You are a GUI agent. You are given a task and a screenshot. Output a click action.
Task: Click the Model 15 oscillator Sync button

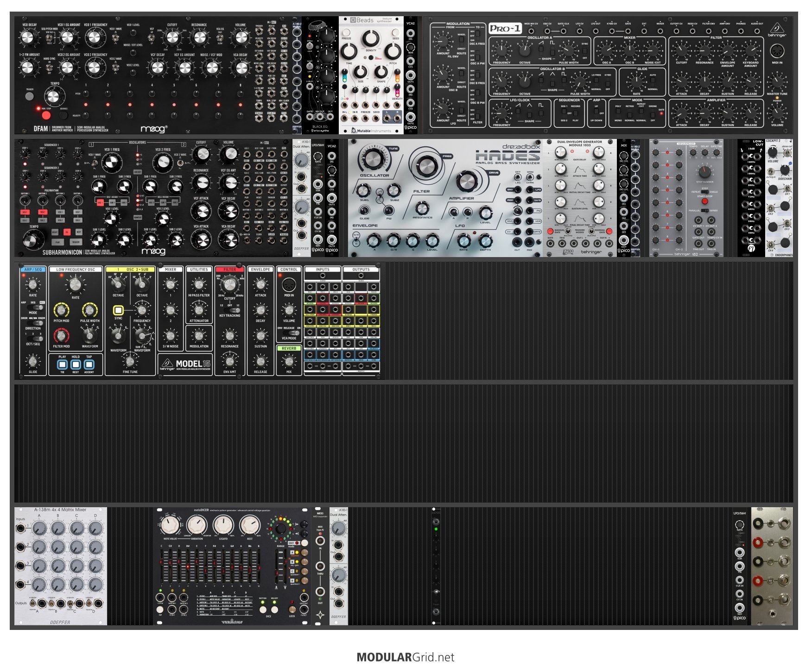tap(118, 310)
